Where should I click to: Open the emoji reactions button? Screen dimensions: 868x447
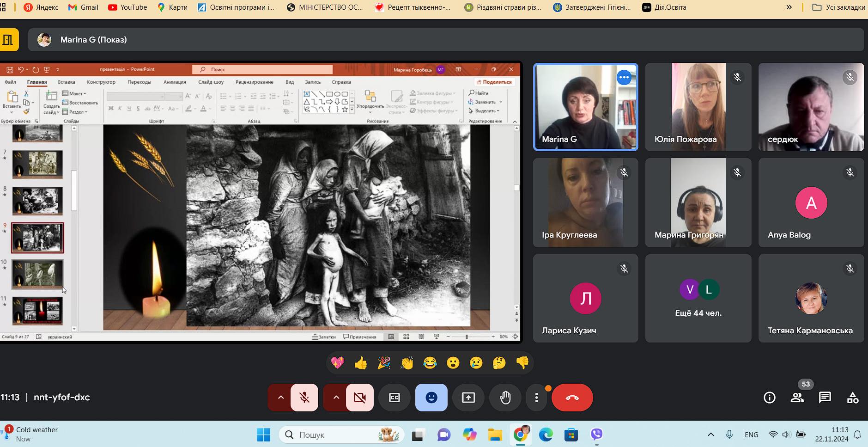[431, 398]
